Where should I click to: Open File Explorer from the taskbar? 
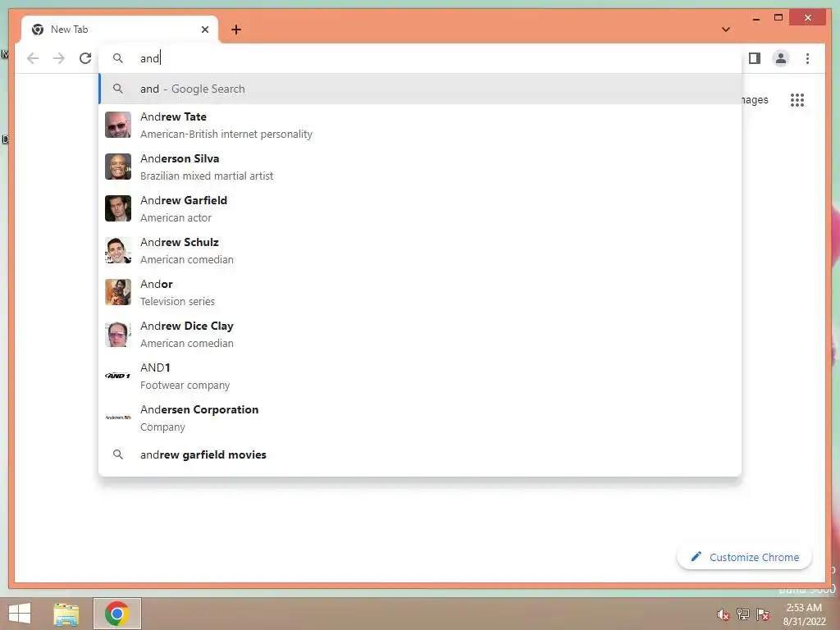66,614
